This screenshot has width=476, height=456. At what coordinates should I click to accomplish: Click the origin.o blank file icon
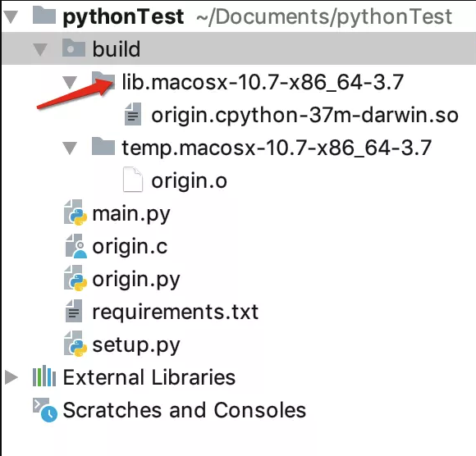click(x=133, y=180)
